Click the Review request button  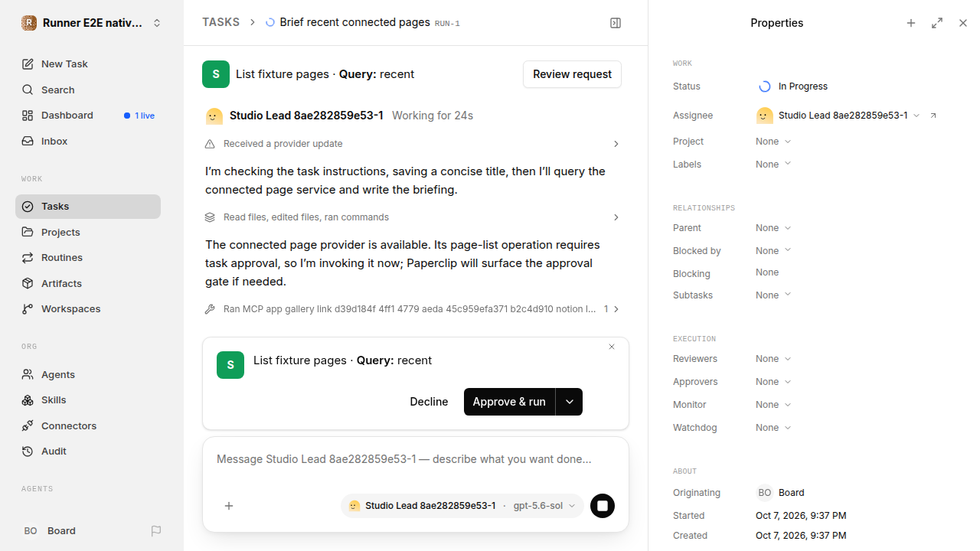click(x=572, y=74)
